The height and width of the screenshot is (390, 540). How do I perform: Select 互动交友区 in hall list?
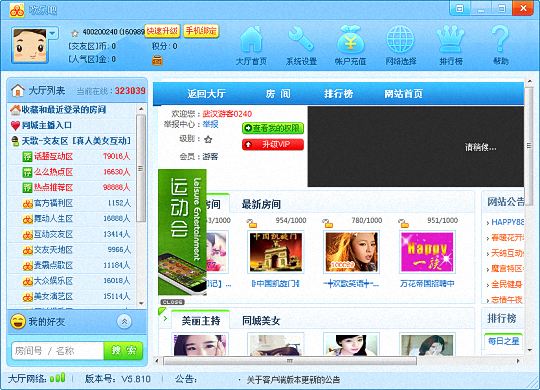coord(72,234)
